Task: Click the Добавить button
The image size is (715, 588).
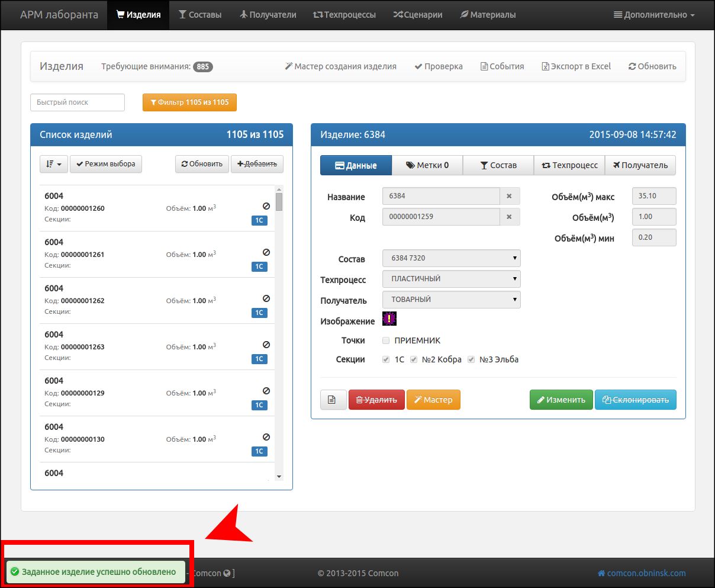Action: tap(257, 164)
